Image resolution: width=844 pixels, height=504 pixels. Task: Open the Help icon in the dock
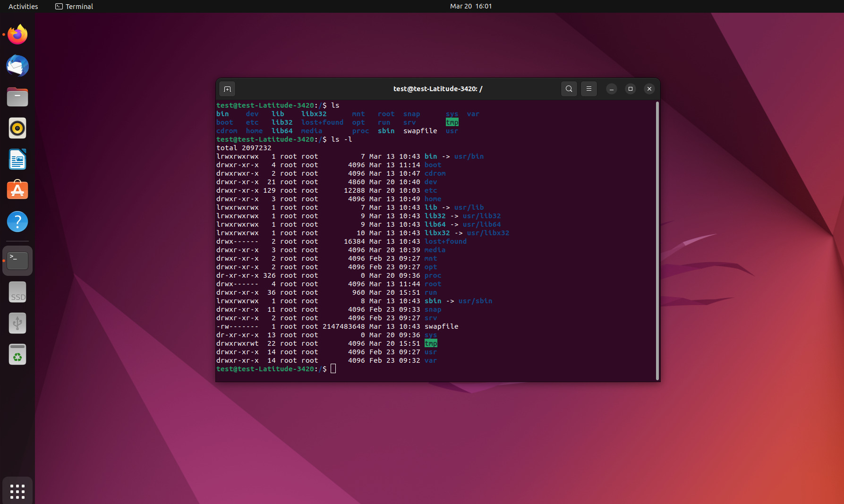coord(17,222)
